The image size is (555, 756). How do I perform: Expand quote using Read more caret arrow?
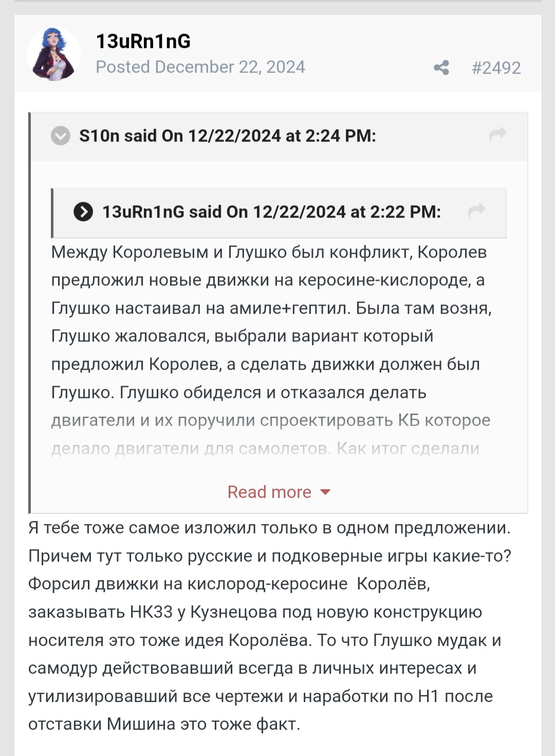pos(325,492)
